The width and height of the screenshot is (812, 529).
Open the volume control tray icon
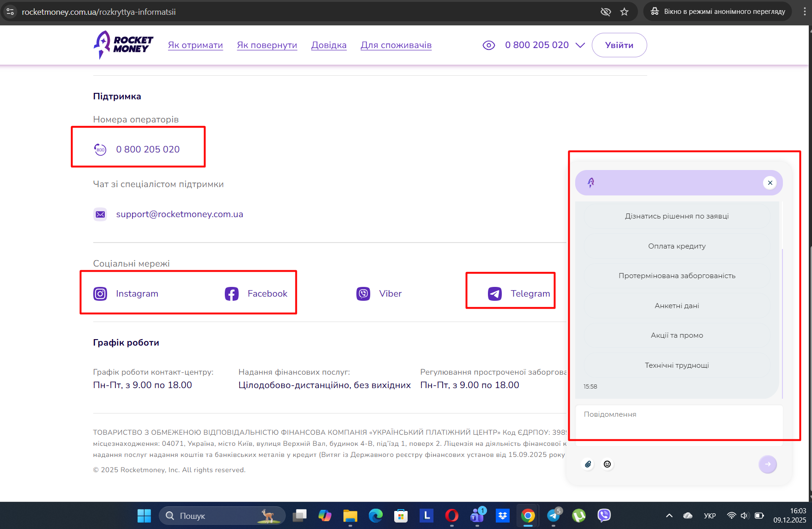tap(745, 516)
